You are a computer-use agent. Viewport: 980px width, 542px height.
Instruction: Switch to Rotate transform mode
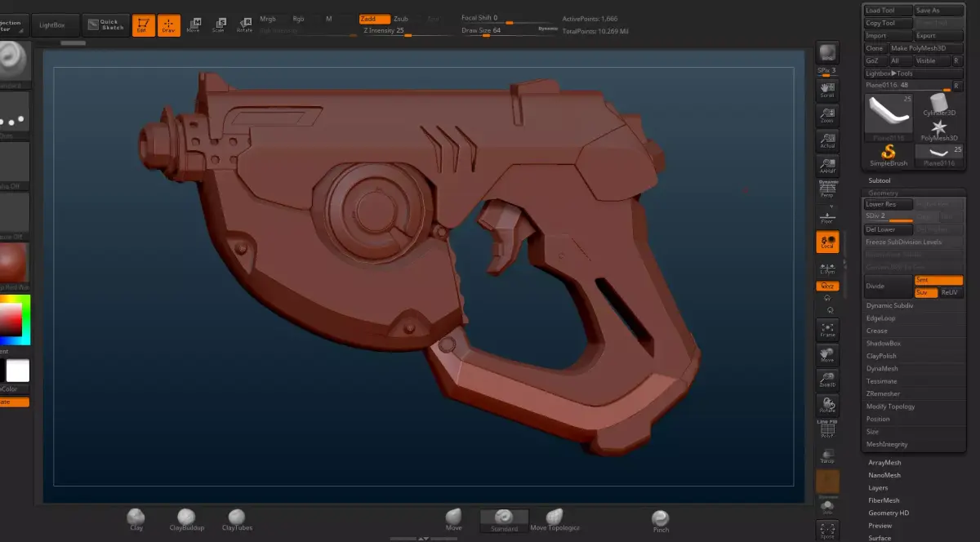(244, 25)
